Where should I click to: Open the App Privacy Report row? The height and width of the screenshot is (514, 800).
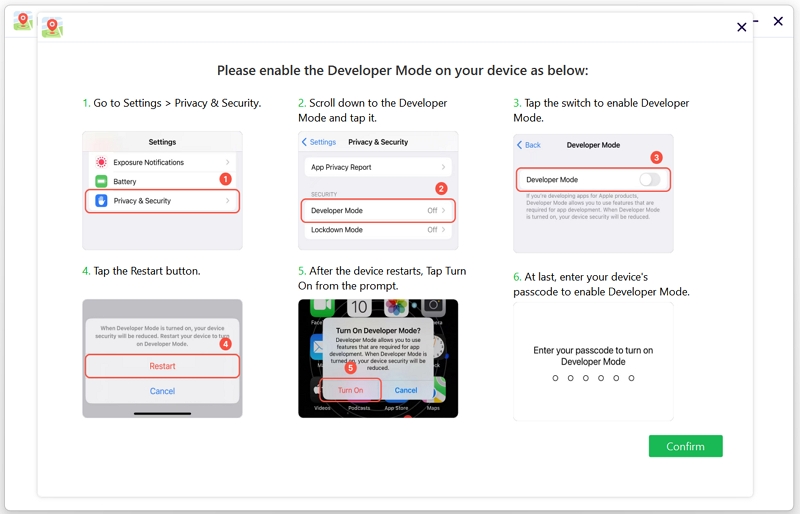coord(377,168)
